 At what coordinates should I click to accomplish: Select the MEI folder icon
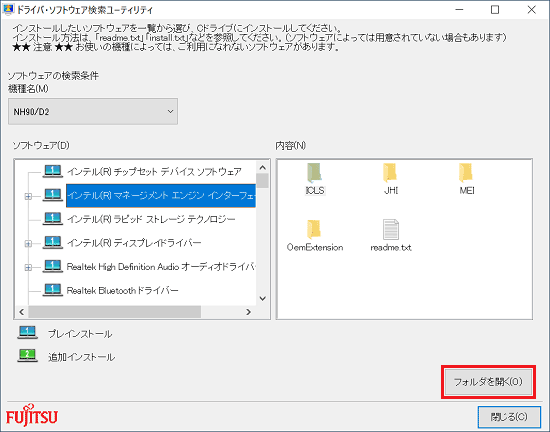click(x=466, y=173)
